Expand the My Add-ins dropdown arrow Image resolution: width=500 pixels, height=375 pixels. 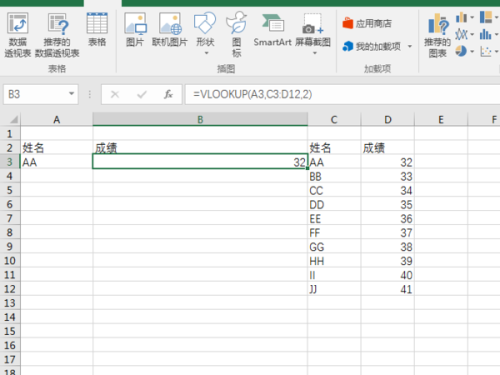point(410,46)
